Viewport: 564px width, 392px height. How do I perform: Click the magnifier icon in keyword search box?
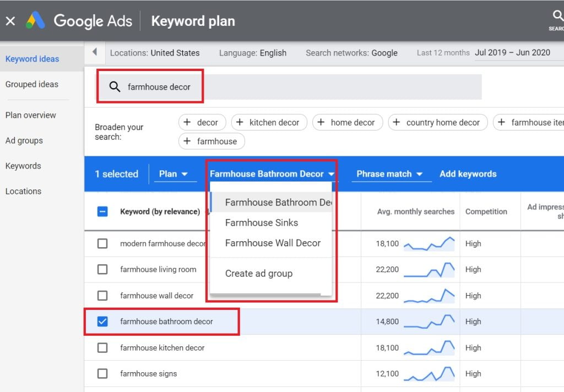[115, 87]
